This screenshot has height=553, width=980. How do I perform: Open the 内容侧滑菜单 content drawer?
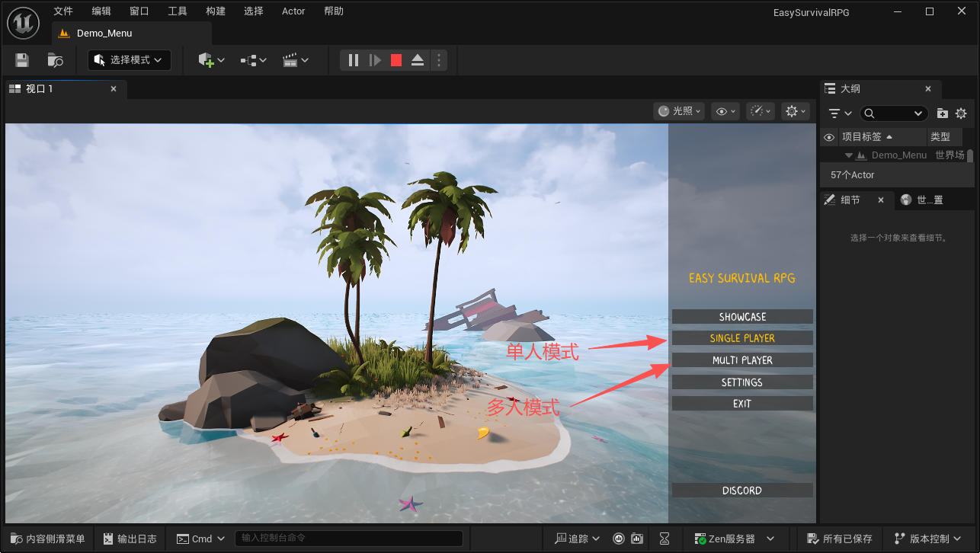(49, 539)
